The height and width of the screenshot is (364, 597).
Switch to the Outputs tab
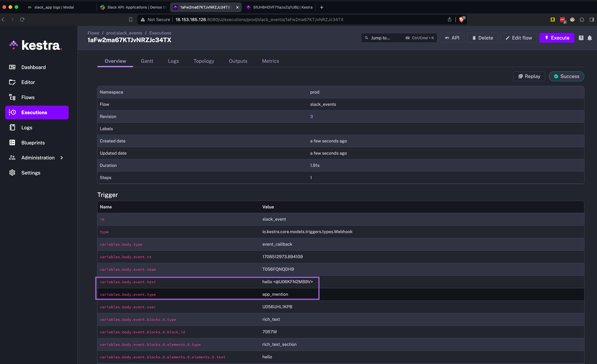click(238, 61)
